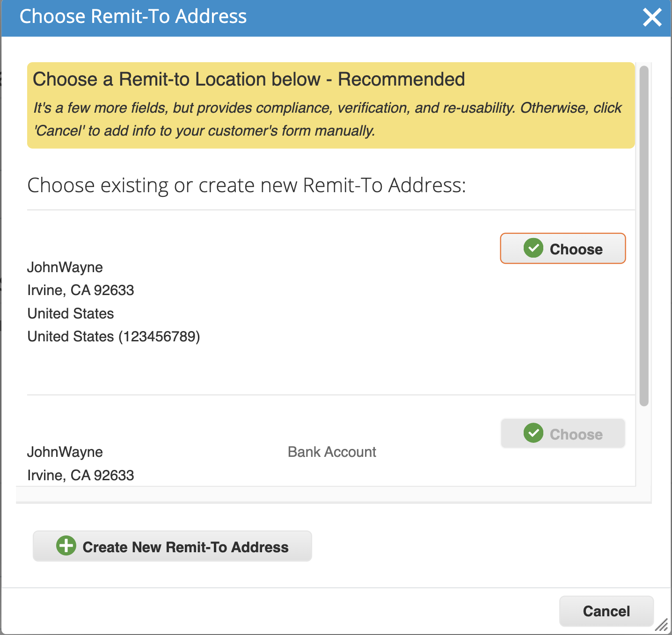Click the Bank Account label
This screenshot has height=635, width=672.
click(x=332, y=452)
